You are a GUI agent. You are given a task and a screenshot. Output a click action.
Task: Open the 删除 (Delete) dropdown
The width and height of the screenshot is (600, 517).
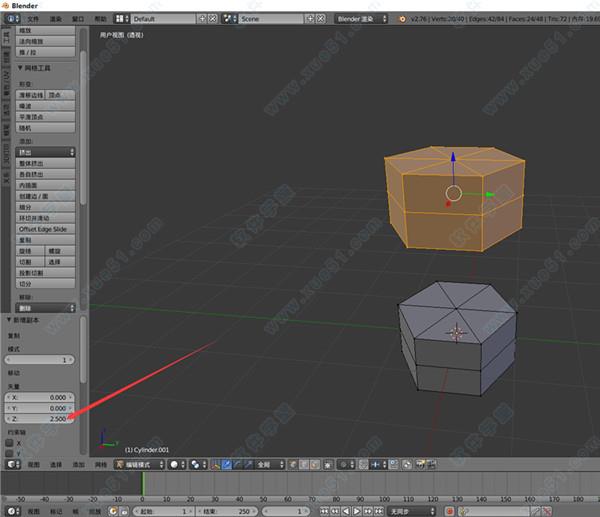click(45, 308)
